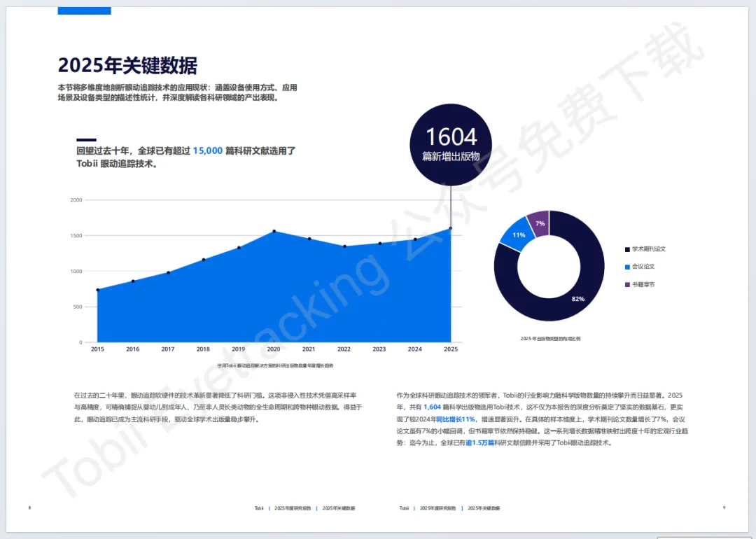756x539 pixels.
Task: Select the blue legend swatch for 会议论文
Action: (x=627, y=267)
